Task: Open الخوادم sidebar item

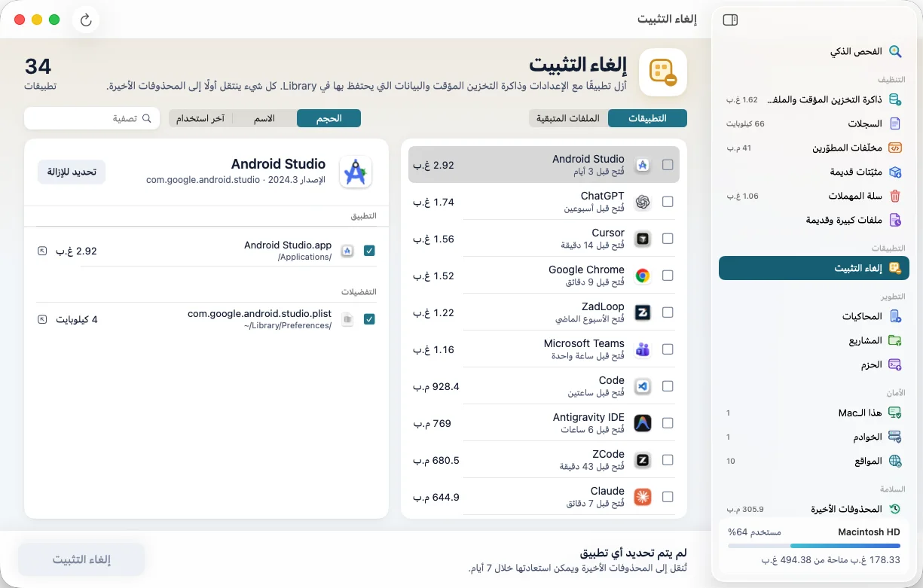Action: [814, 437]
